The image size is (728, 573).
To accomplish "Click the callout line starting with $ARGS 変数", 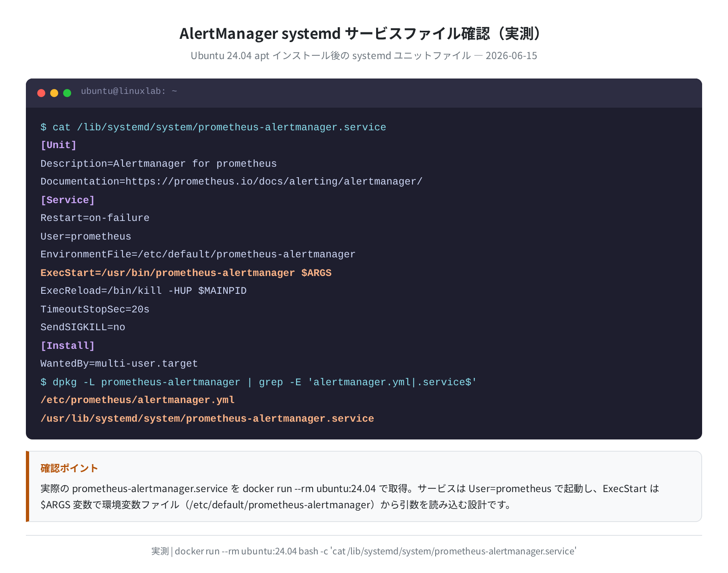I will (277, 505).
